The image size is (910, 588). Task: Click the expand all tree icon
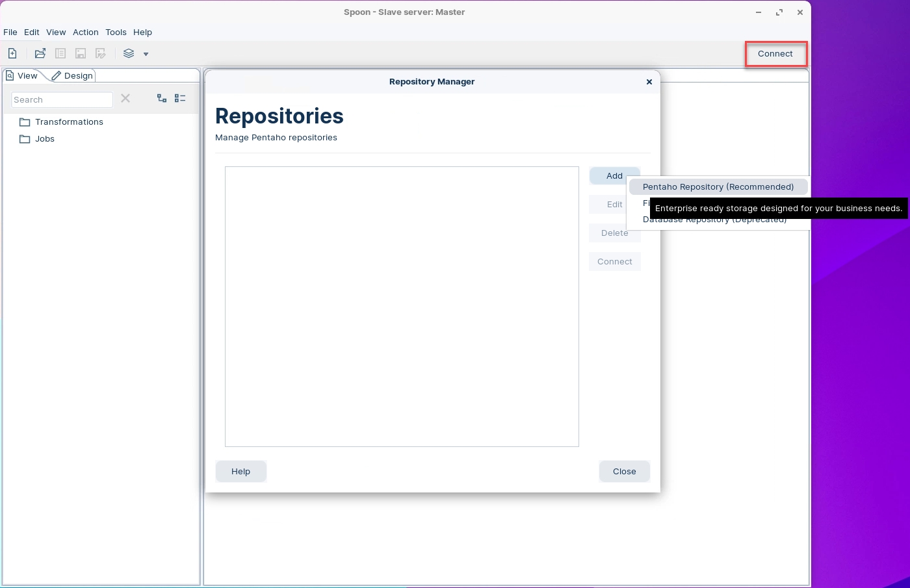(x=162, y=98)
